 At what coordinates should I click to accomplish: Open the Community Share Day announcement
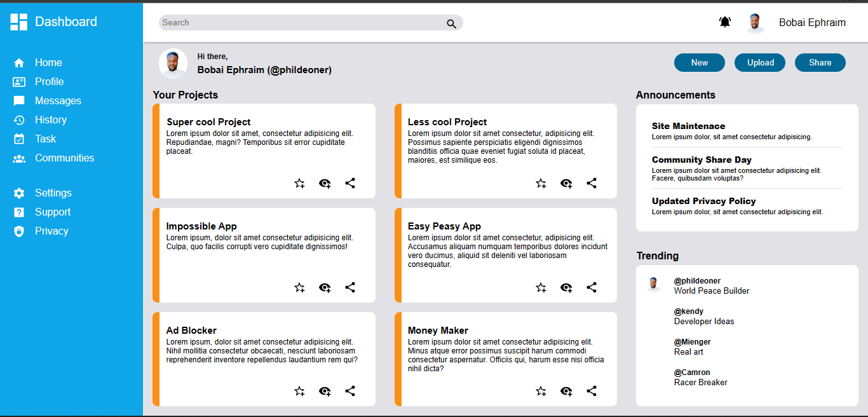coord(702,160)
